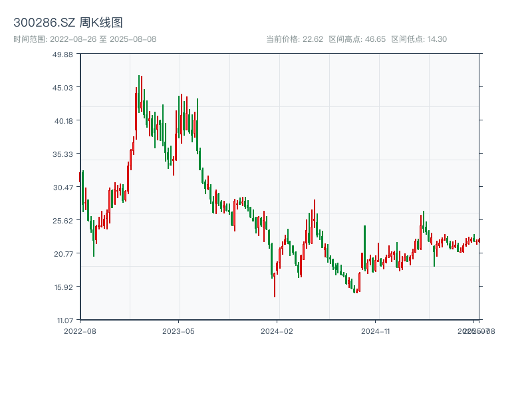The height and width of the screenshot is (399, 532).
Task: Select the 时间范围 date range text
Action: [85, 39]
